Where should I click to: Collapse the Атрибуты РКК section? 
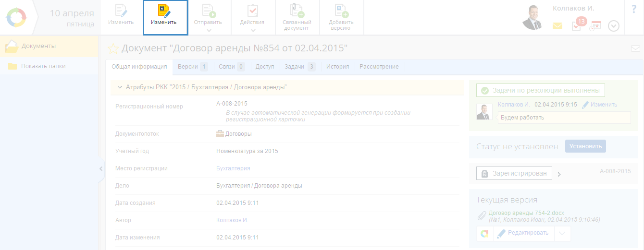pos(119,87)
